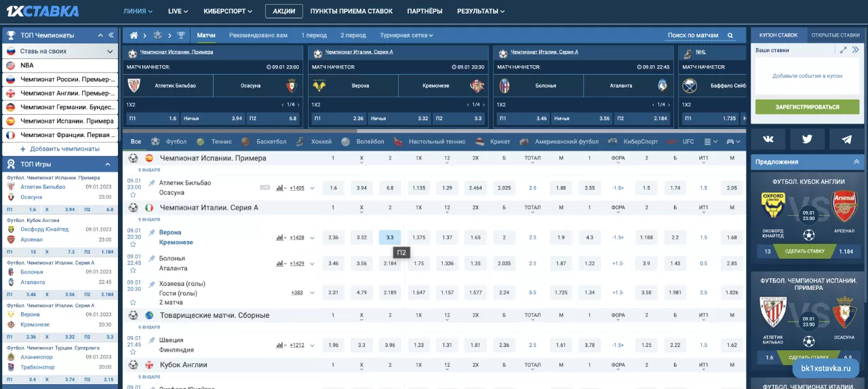Open ПУНКТЫ ПРИЕМА СТАВОК menu
This screenshot has width=868, height=389.
(x=351, y=12)
